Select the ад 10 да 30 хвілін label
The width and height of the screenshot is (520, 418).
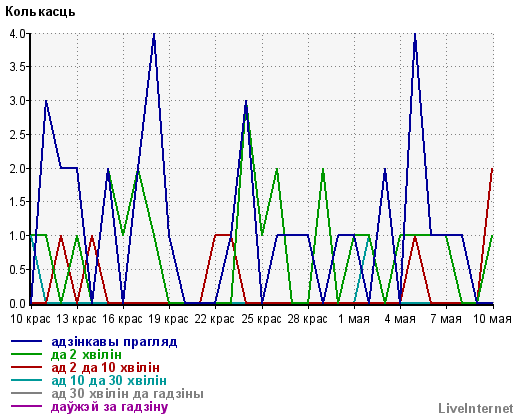[109, 380]
